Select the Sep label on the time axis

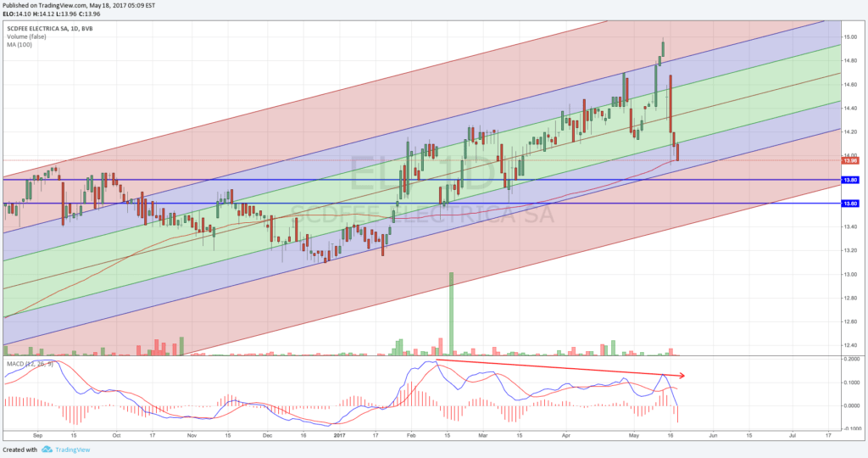pos(38,434)
